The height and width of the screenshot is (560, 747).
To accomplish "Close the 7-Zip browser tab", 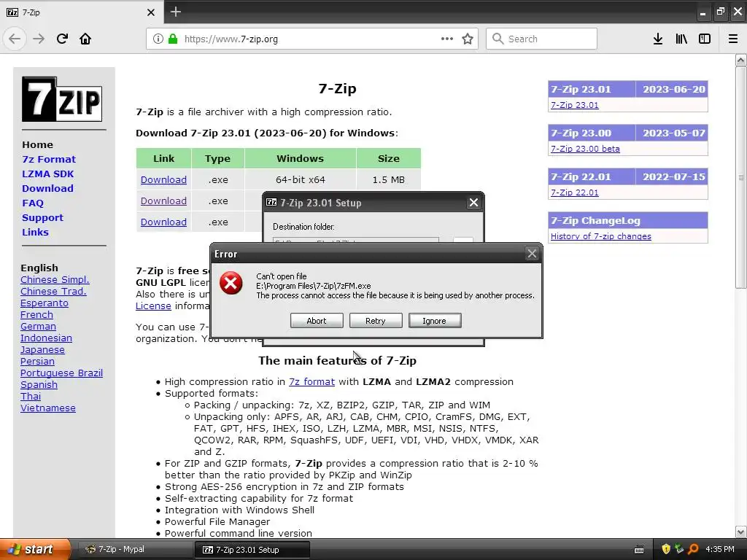I will pyautogui.click(x=151, y=12).
